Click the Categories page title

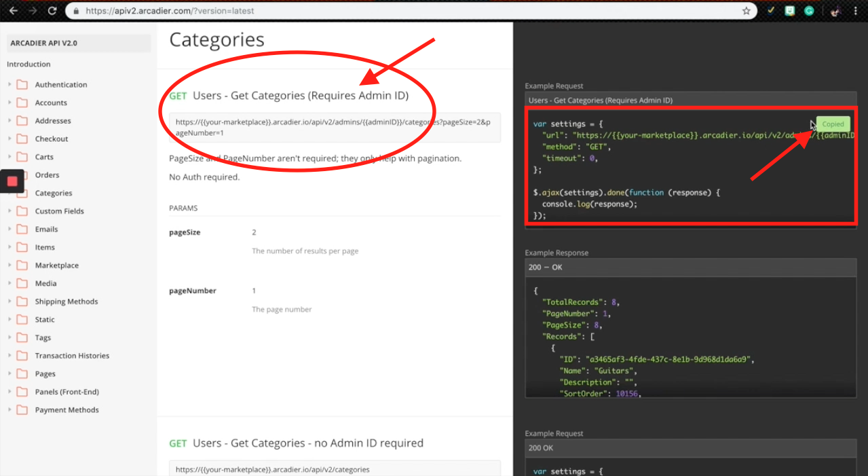pos(216,39)
